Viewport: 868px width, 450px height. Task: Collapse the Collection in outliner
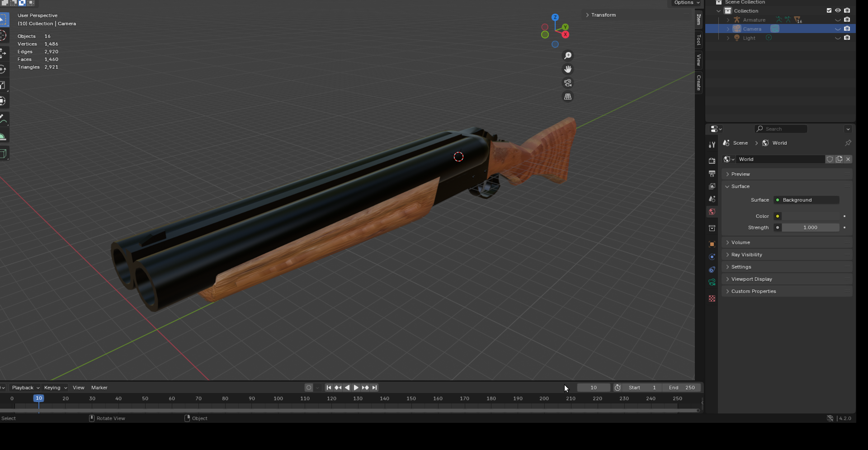pos(719,11)
